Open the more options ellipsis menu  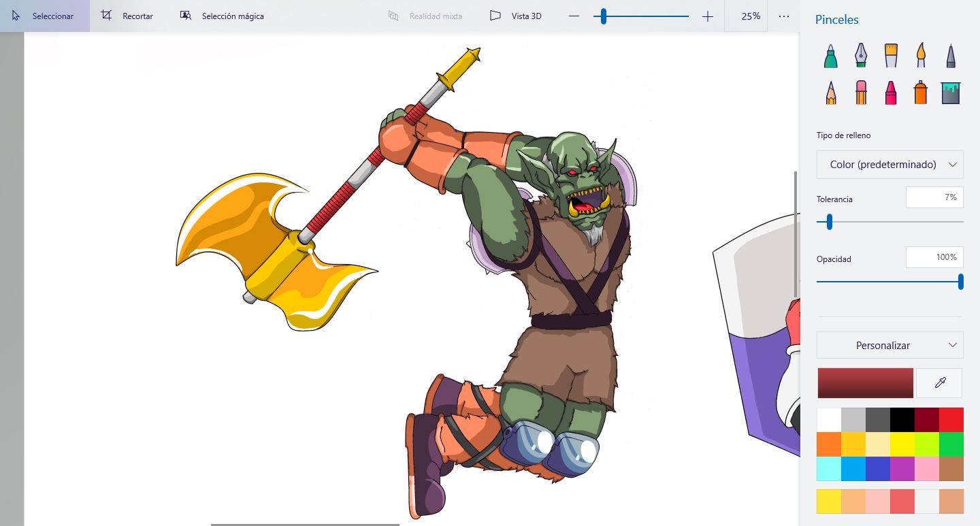point(784,16)
